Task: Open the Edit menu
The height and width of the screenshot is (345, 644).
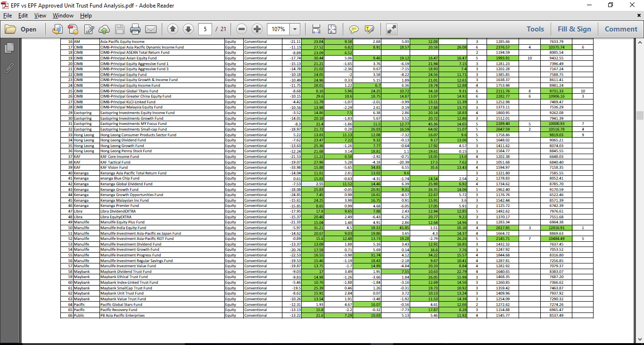Action: [x=23, y=16]
